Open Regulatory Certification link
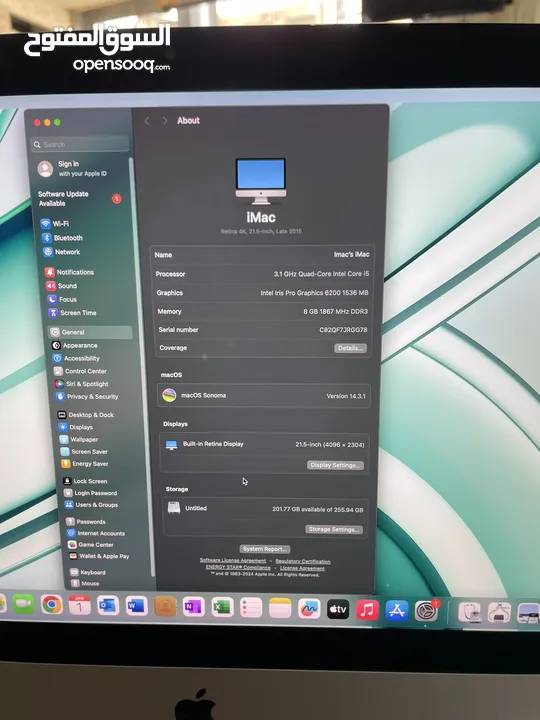This screenshot has width=540, height=720. point(303,561)
